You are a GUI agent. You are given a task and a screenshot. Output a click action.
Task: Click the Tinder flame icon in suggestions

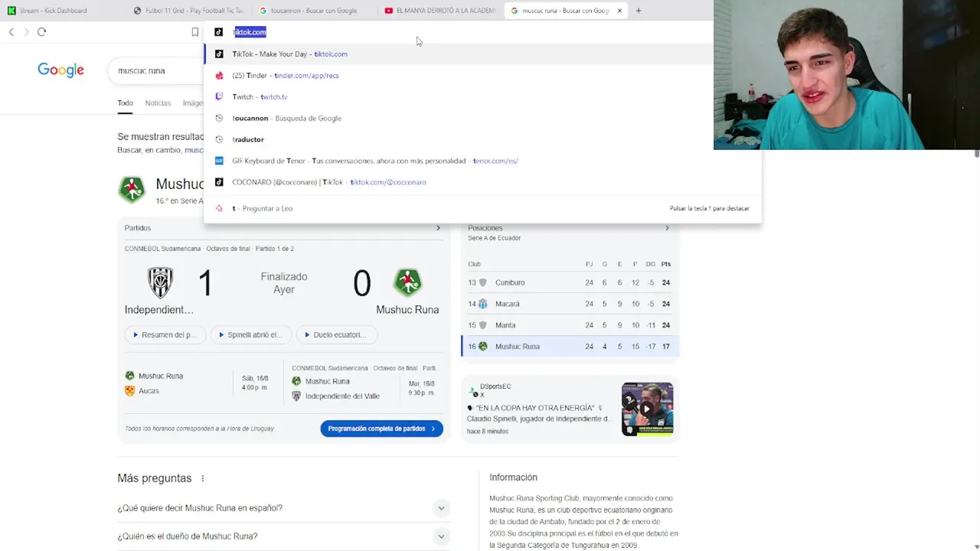219,75
